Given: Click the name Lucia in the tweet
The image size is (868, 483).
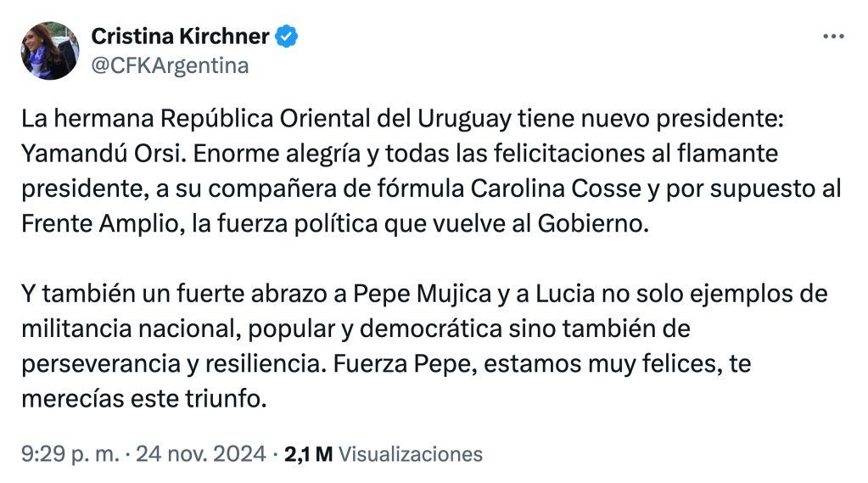Looking at the screenshot, I should [567, 297].
